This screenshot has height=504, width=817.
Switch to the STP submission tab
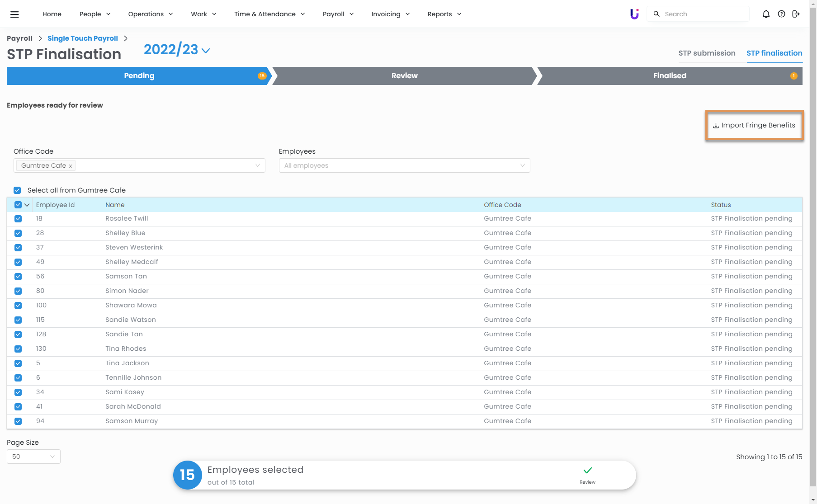tap(707, 53)
